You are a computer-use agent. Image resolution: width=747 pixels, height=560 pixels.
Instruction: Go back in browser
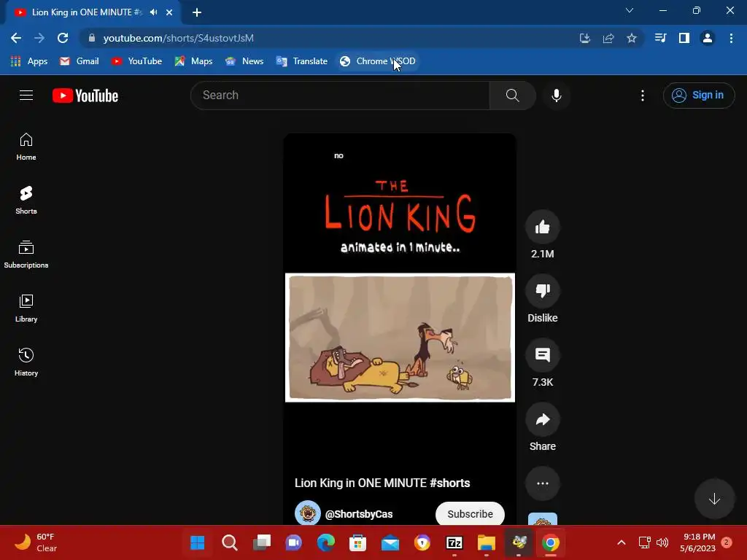tap(16, 38)
